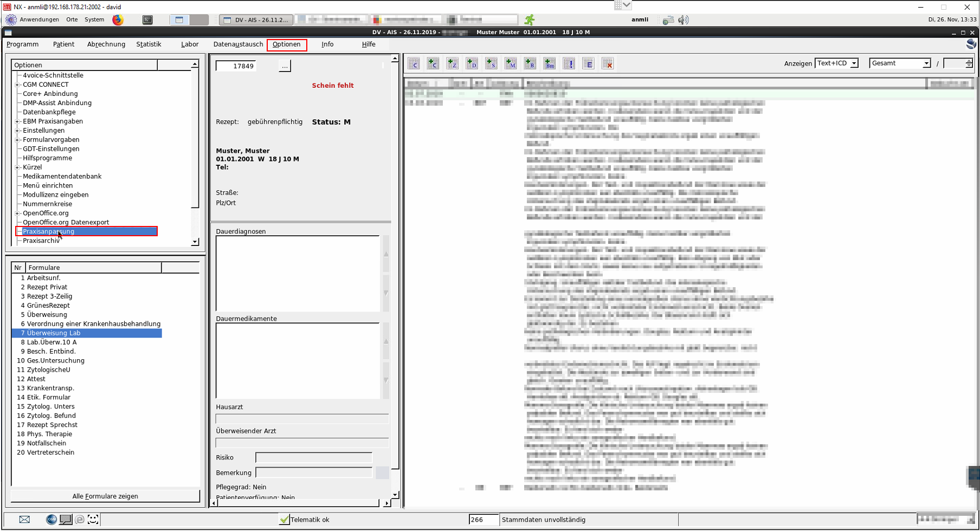Expand the Kürzel tree node
The height and width of the screenshot is (531, 980).
click(17, 167)
